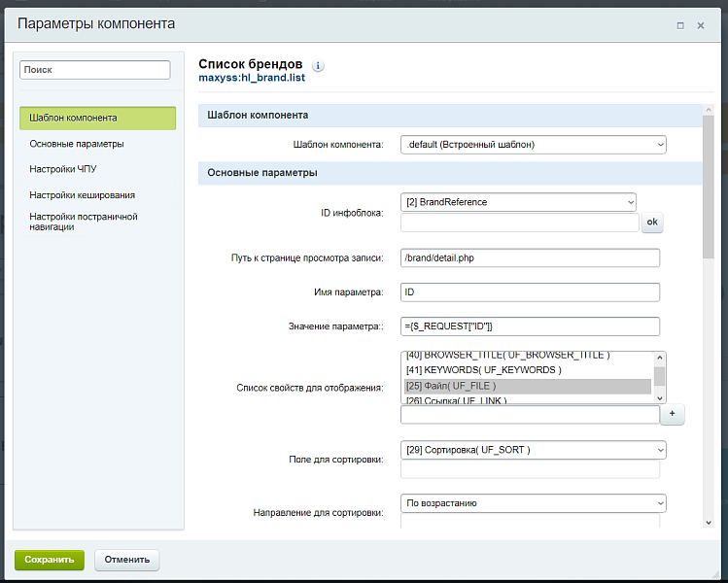Click the Поиск search field
This screenshot has width=728, height=583.
click(95, 70)
